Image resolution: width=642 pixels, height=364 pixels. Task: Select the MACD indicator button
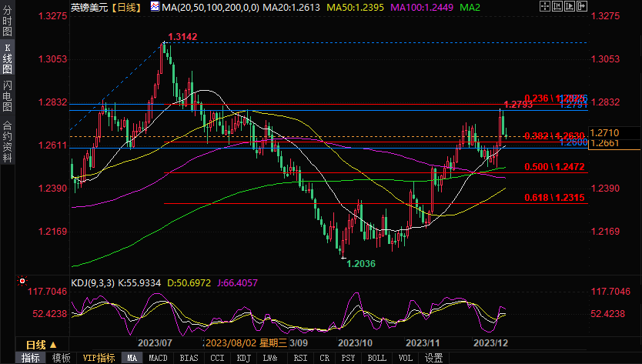coord(158,358)
